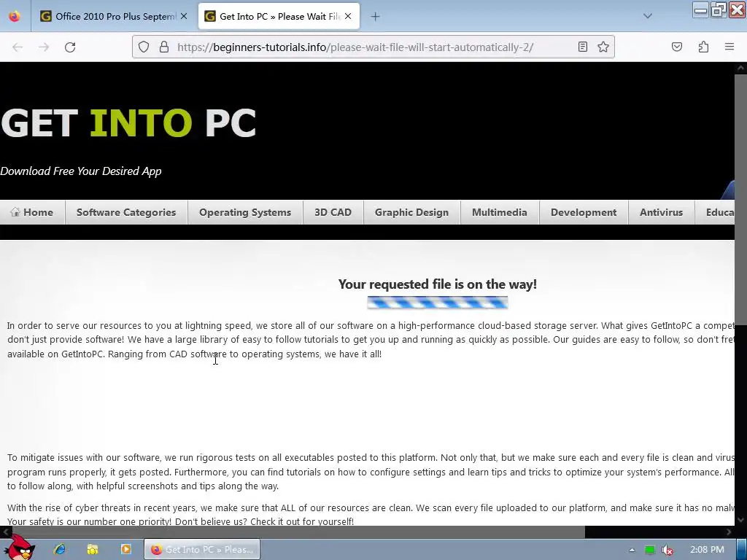The image size is (747, 560).
Task: Save the page to Pocket
Action: 677,47
